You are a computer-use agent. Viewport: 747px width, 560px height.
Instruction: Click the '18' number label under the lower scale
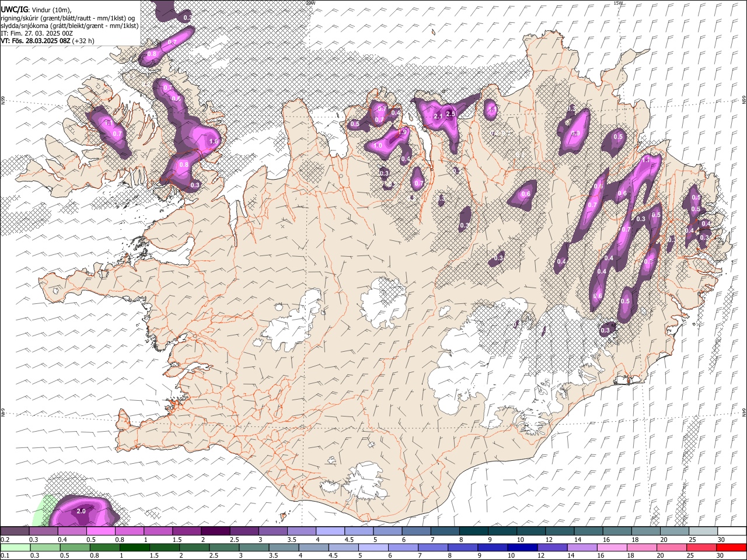coord(630,555)
